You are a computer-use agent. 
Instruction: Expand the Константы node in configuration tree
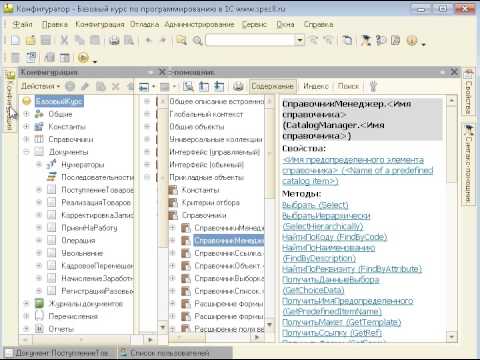(x=26, y=127)
